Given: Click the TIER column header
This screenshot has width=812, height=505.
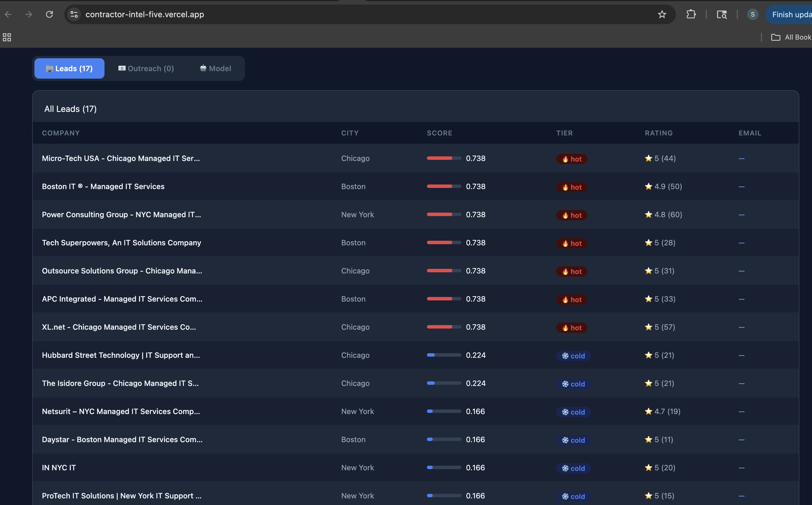Looking at the screenshot, I should click(564, 133).
